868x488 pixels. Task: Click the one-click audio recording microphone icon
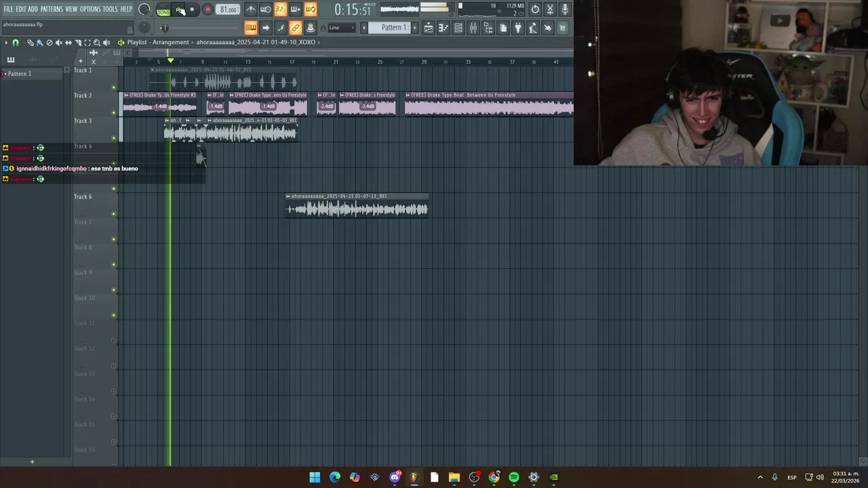click(x=565, y=9)
